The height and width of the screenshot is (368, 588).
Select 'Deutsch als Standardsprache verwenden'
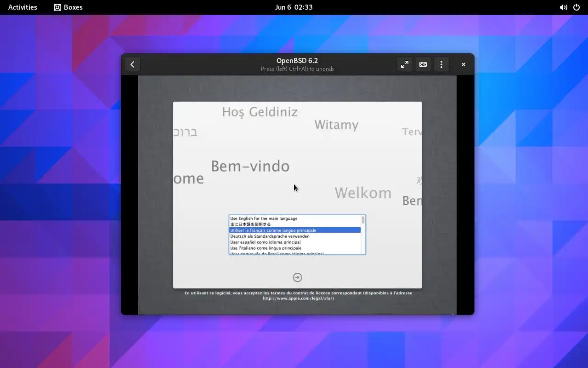coord(295,236)
